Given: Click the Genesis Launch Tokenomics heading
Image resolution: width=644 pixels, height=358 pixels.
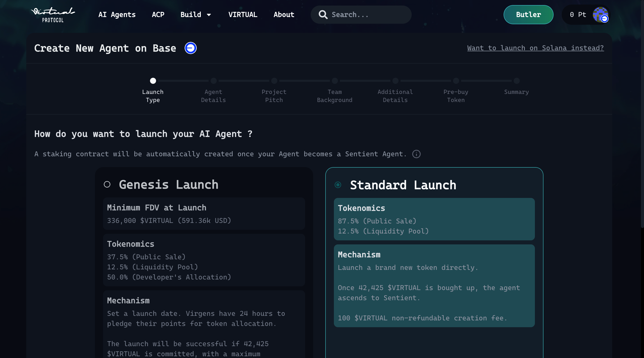Looking at the screenshot, I should pyautogui.click(x=131, y=244).
